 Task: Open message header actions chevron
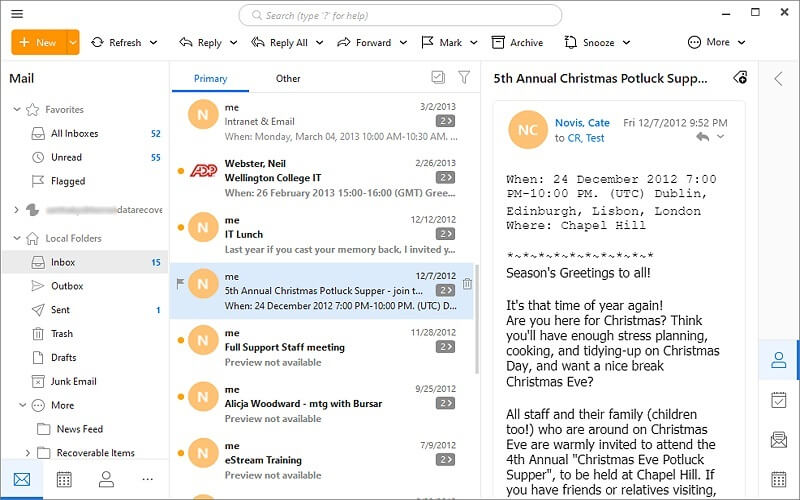[x=720, y=137]
